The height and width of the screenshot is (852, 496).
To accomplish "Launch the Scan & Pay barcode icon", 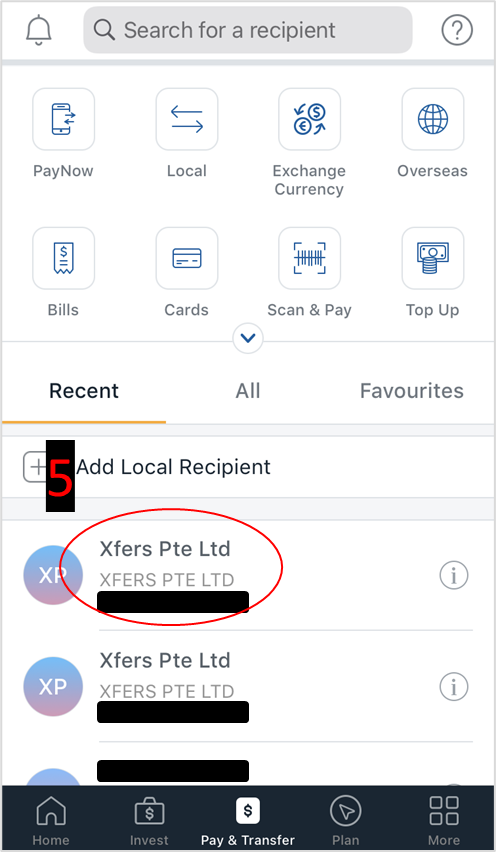I will click(x=310, y=258).
